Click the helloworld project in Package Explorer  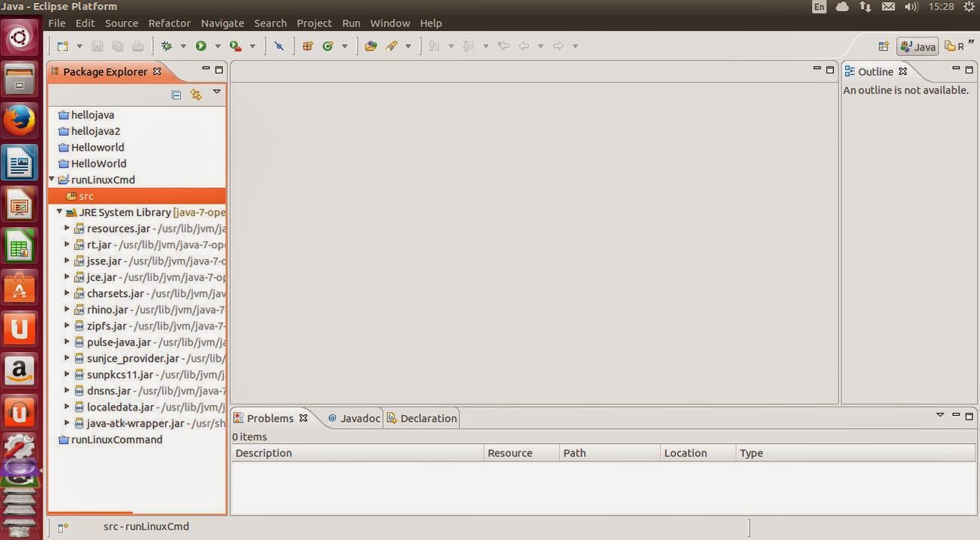[x=97, y=147]
